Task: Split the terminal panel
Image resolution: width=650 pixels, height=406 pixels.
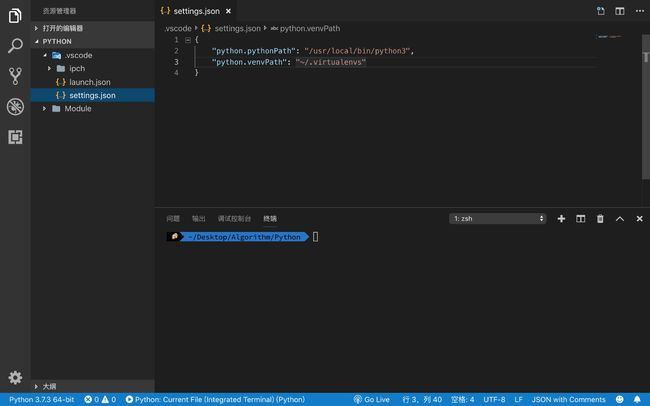Action: pyautogui.click(x=580, y=219)
